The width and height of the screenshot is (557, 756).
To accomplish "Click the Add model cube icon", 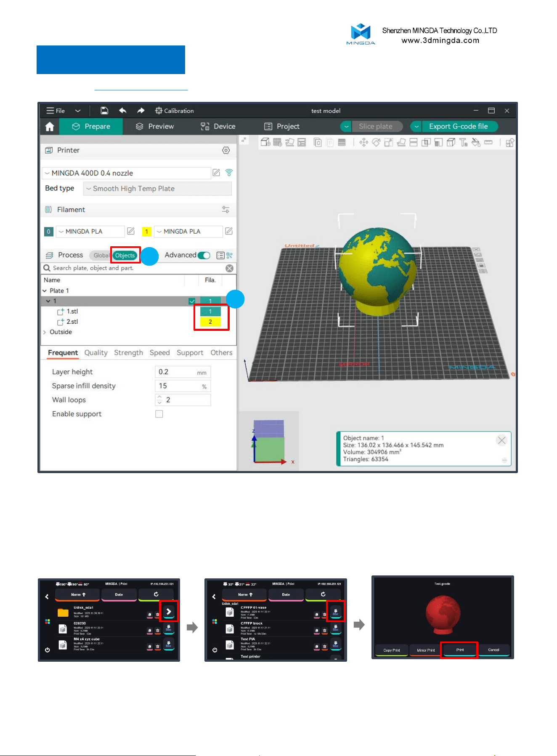I will (x=265, y=142).
